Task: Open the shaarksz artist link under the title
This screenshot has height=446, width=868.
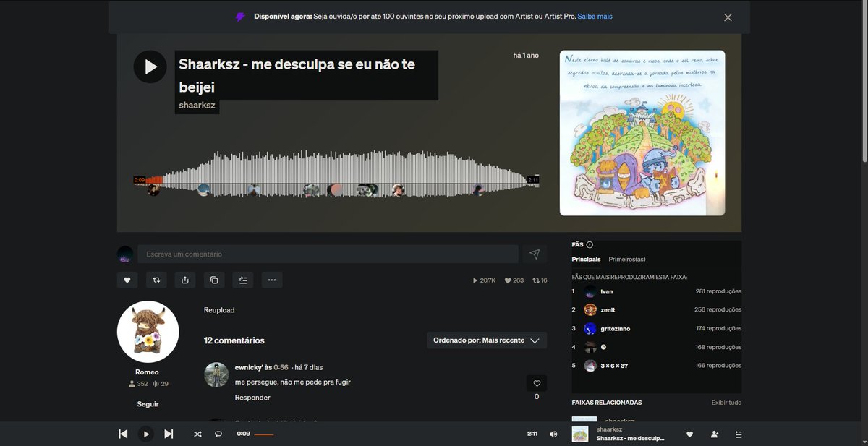Action: coord(197,106)
